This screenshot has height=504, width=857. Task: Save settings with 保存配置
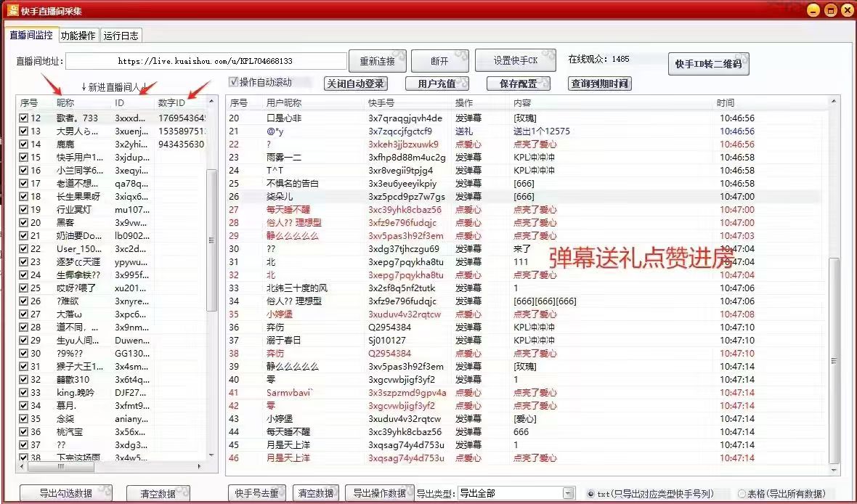[518, 83]
